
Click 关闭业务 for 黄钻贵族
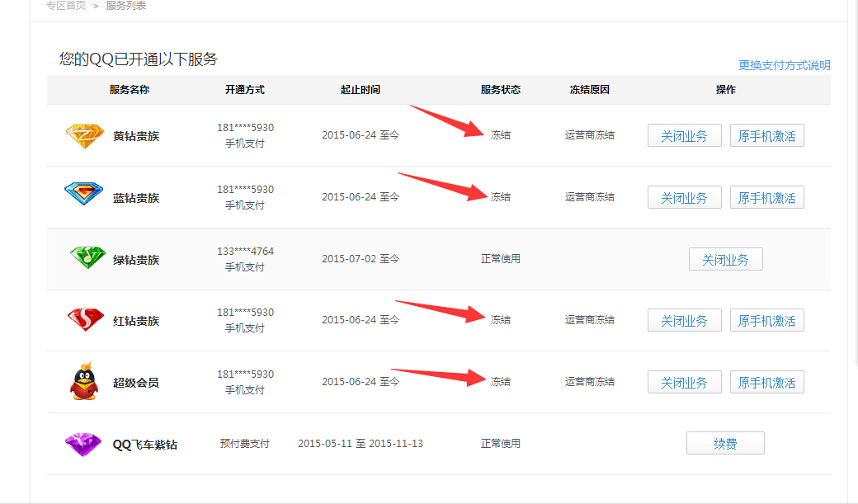click(x=684, y=135)
